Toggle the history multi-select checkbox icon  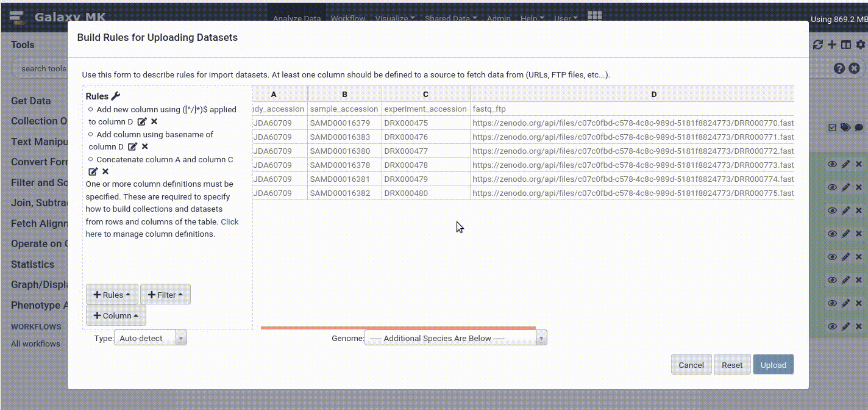(x=832, y=128)
